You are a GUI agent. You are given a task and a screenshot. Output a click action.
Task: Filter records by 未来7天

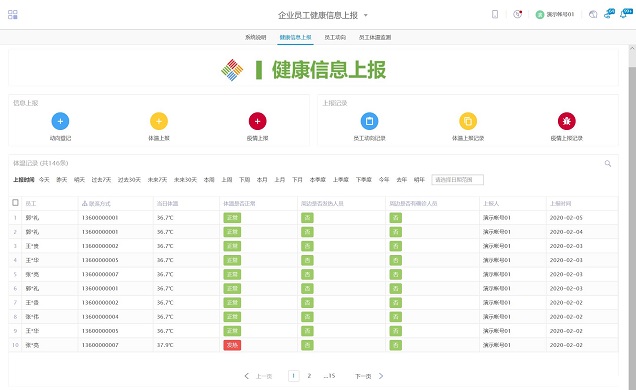[x=157, y=180]
